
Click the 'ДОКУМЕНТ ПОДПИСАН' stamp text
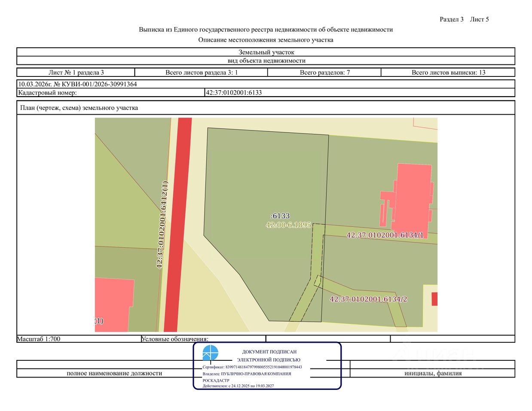(269, 352)
